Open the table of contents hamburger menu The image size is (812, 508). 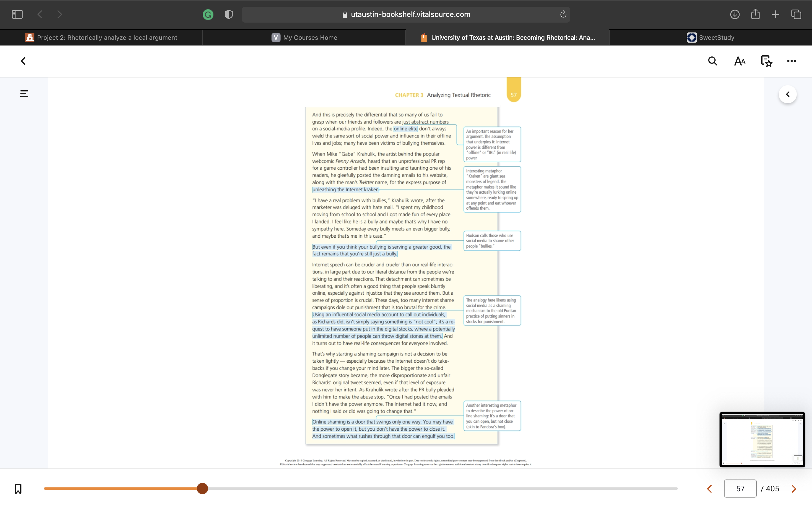(x=24, y=94)
